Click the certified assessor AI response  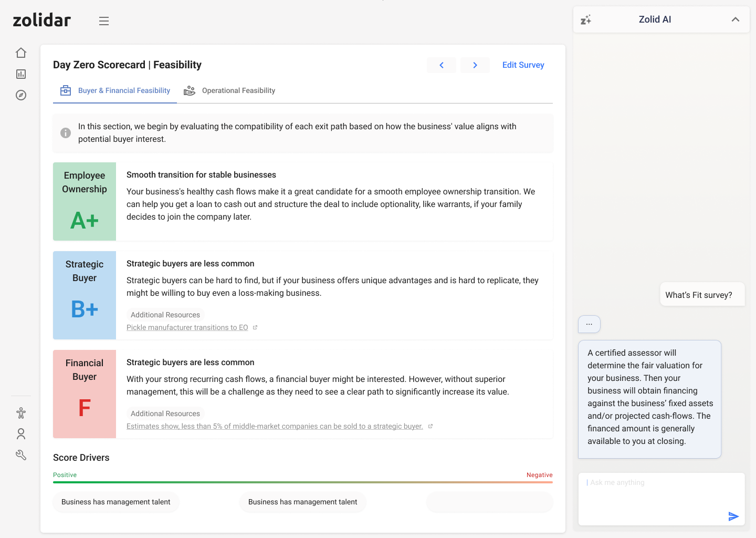pos(650,399)
